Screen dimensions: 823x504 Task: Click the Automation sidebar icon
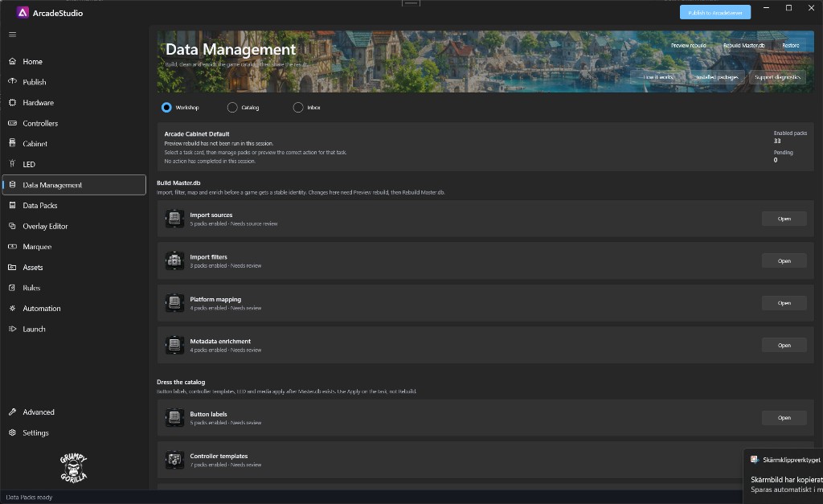pyautogui.click(x=13, y=308)
